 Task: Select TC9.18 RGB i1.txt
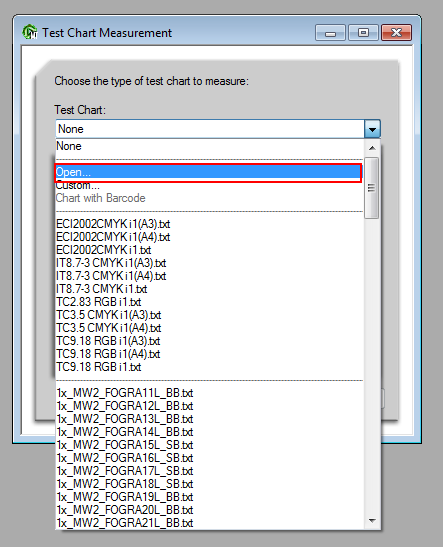click(x=209, y=367)
